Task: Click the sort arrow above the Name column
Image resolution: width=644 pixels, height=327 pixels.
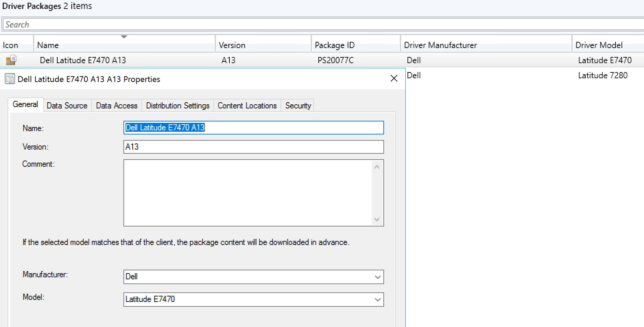Action: pos(124,36)
